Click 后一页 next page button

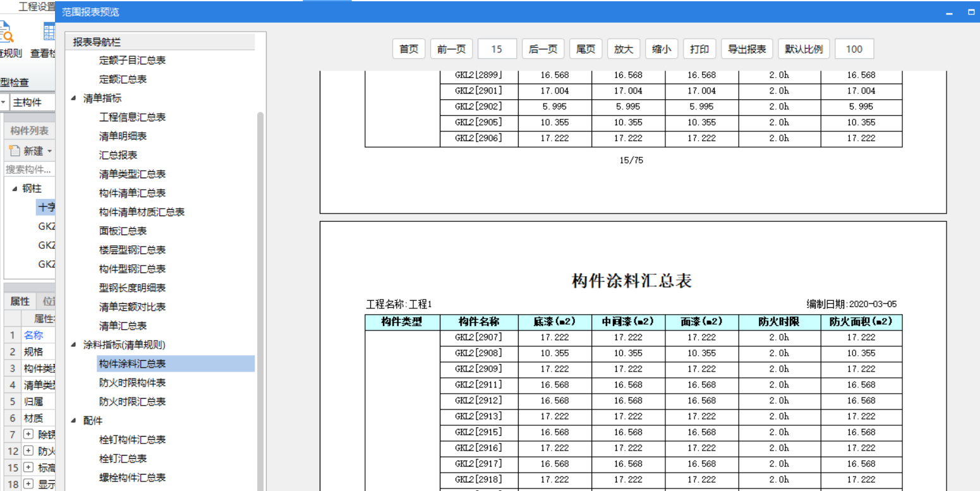coord(543,49)
